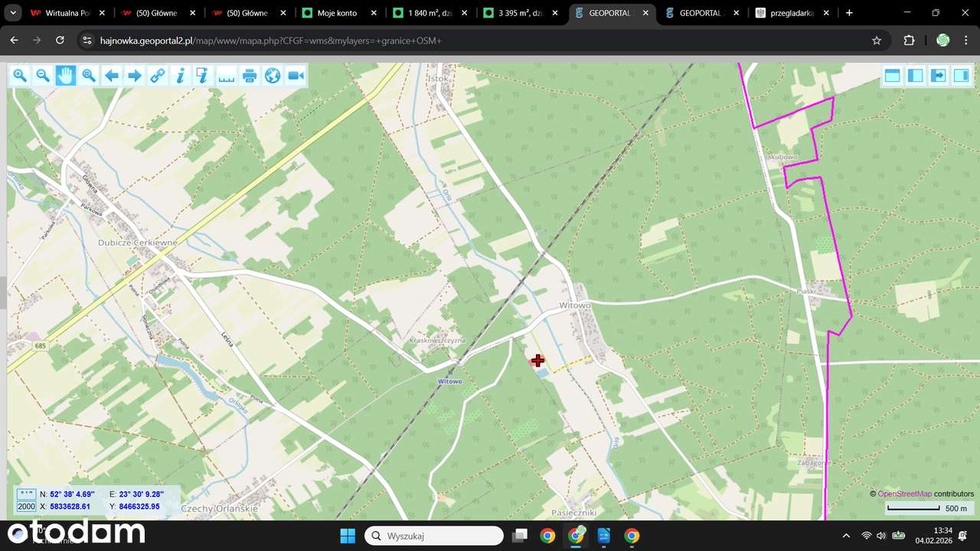Toggle the top panel layout button
The image size is (980, 551).
tap(892, 75)
